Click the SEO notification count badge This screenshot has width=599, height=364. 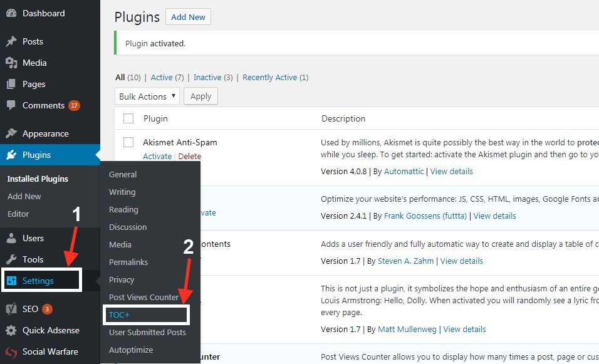[47, 309]
